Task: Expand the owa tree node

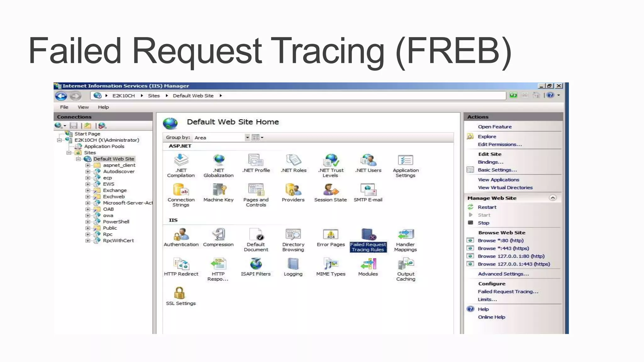Action: pyautogui.click(x=88, y=216)
